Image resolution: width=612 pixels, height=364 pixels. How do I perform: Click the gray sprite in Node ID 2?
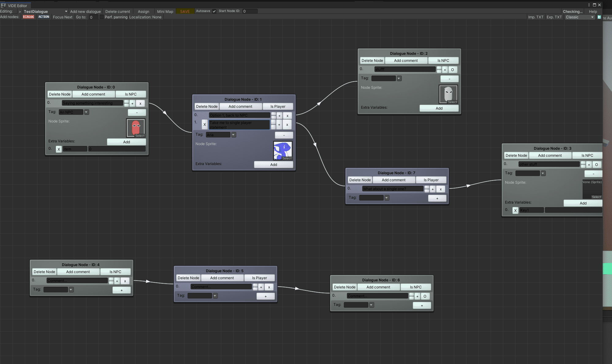(x=448, y=94)
